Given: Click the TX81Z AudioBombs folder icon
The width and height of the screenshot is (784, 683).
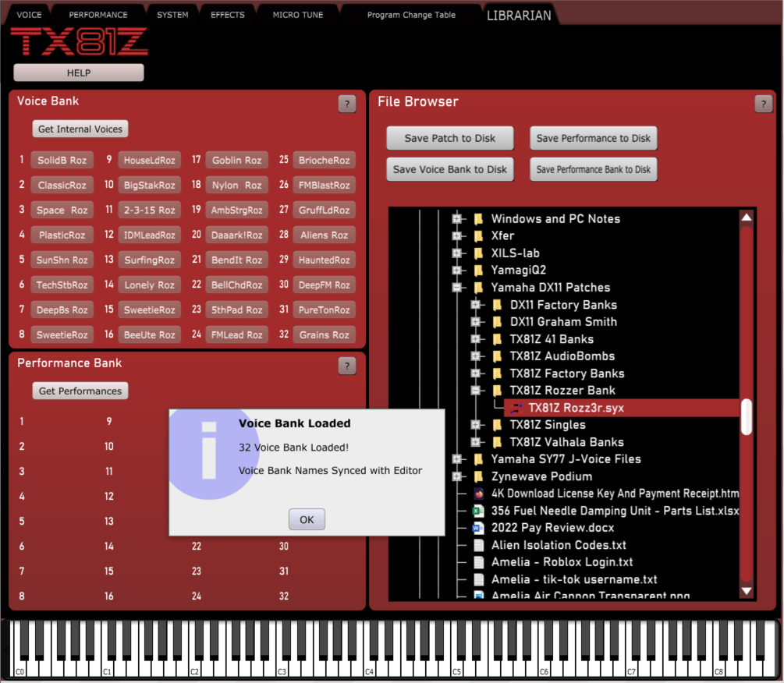Looking at the screenshot, I should (x=497, y=356).
